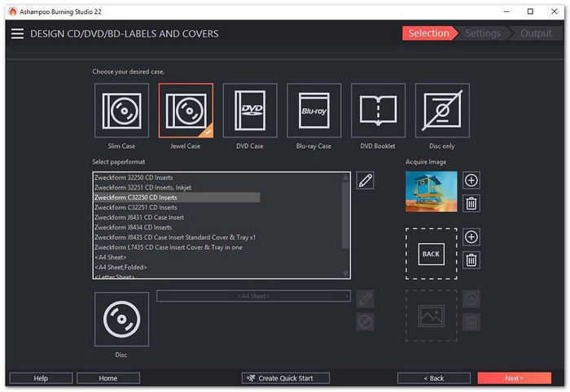
Task: Click the Back navigation button
Action: tap(434, 378)
